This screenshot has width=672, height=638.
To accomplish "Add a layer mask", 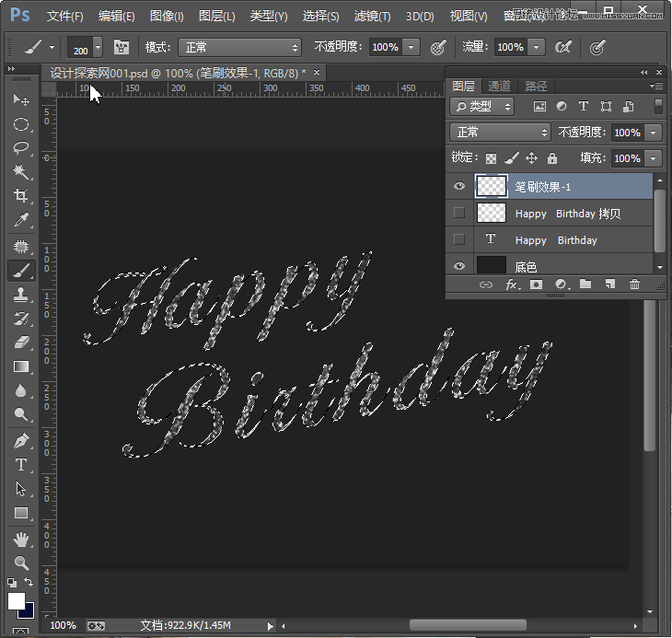I will [536, 284].
